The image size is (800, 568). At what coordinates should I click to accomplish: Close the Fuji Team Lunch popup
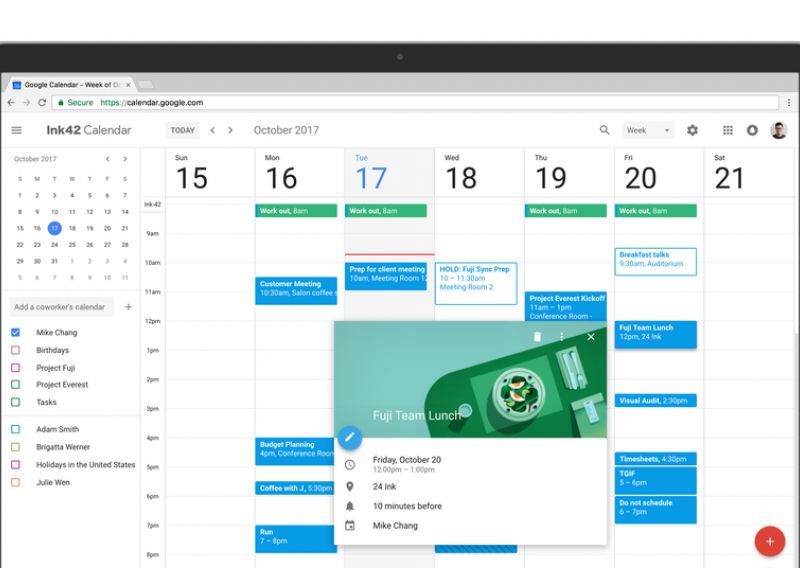point(591,337)
